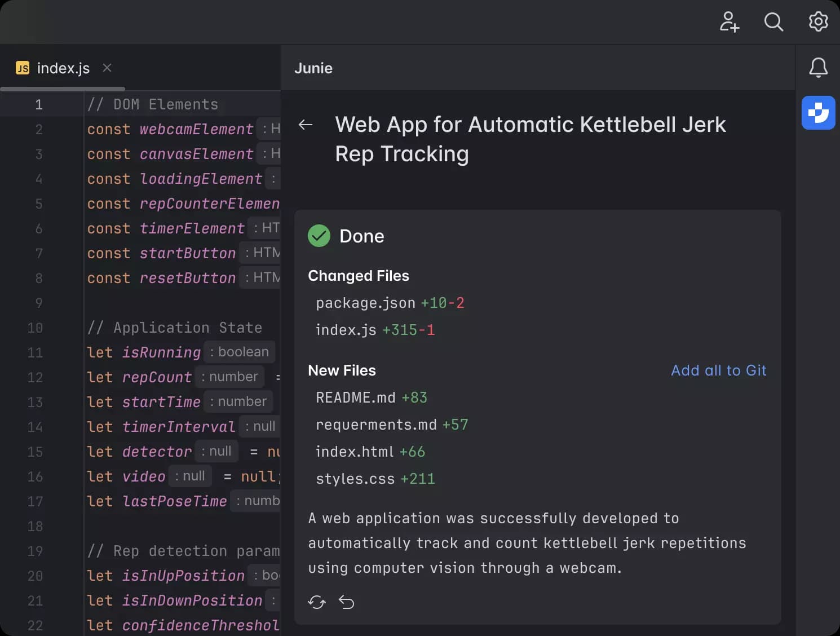Open README.md from New Files
840x636 pixels.
pos(355,397)
